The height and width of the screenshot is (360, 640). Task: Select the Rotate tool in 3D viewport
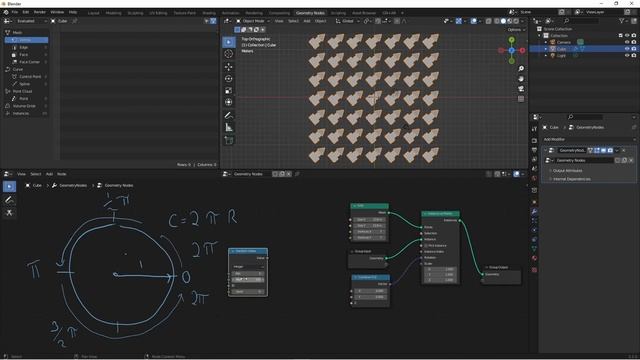229,78
